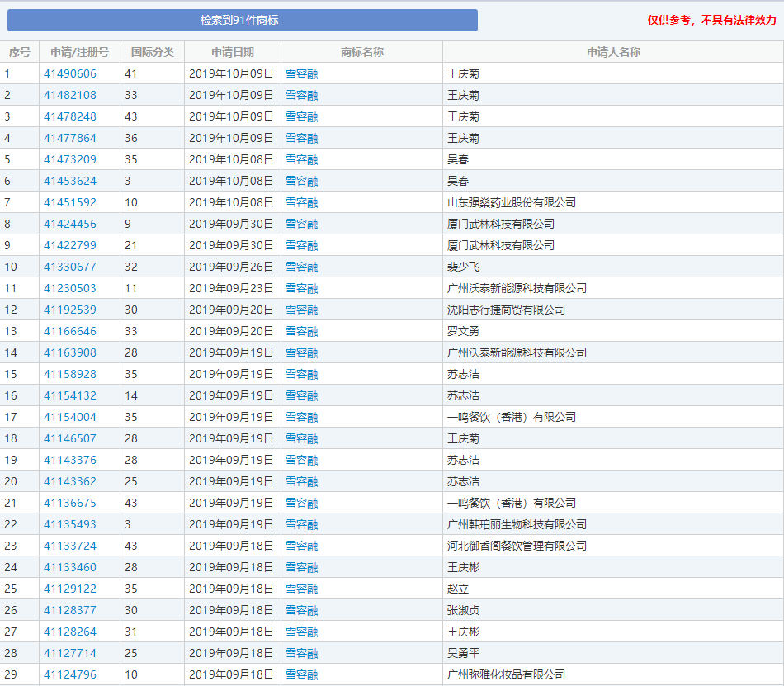The image size is (784, 686).
Task: Open application number 41482108
Action: click(70, 95)
